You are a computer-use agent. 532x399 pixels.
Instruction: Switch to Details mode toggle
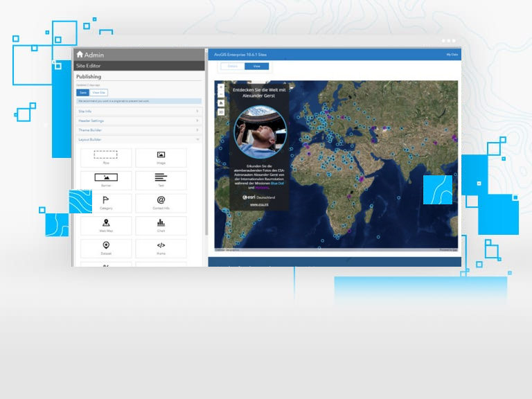click(x=233, y=66)
